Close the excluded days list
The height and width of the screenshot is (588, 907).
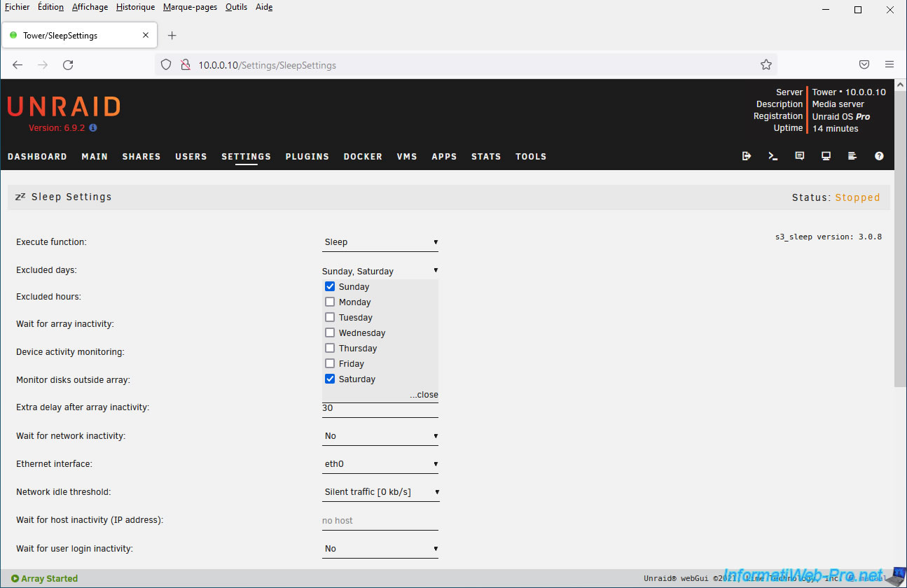424,395
